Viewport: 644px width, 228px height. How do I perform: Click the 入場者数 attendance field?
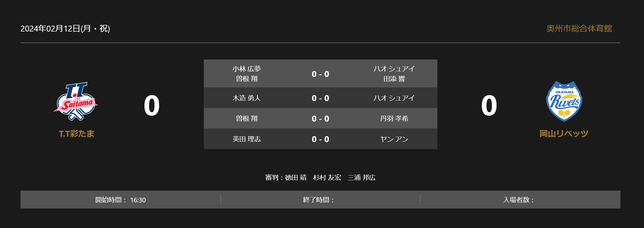coord(520,200)
